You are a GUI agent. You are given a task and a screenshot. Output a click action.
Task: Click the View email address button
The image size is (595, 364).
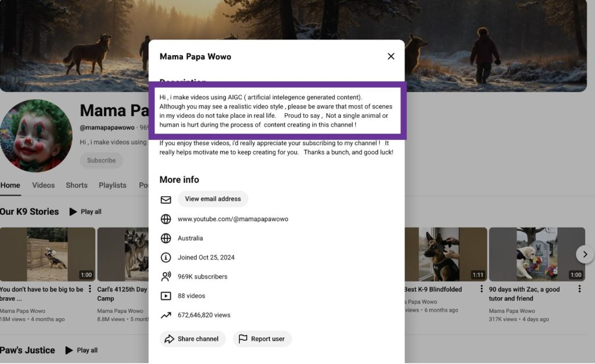point(213,199)
